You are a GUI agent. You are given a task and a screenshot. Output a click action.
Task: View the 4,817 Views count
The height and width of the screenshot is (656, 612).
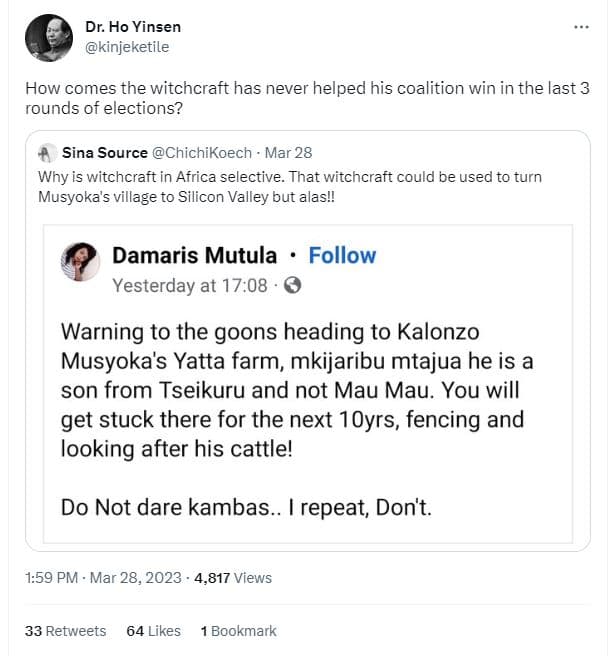point(233,577)
